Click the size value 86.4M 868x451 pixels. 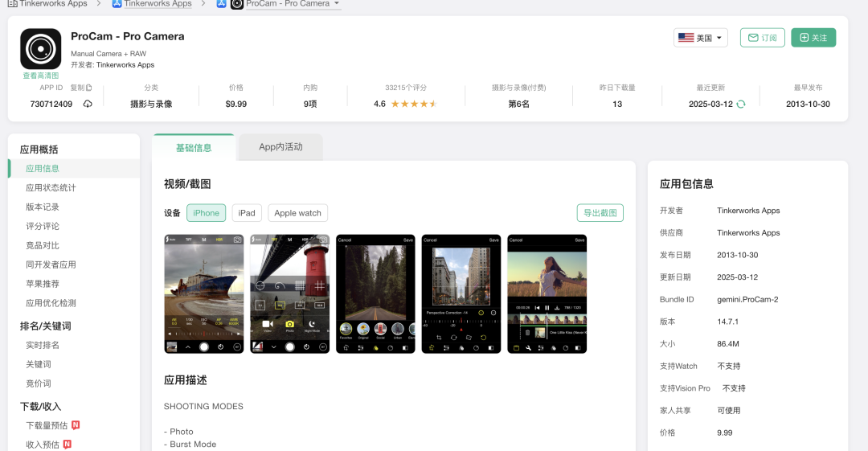(x=728, y=343)
